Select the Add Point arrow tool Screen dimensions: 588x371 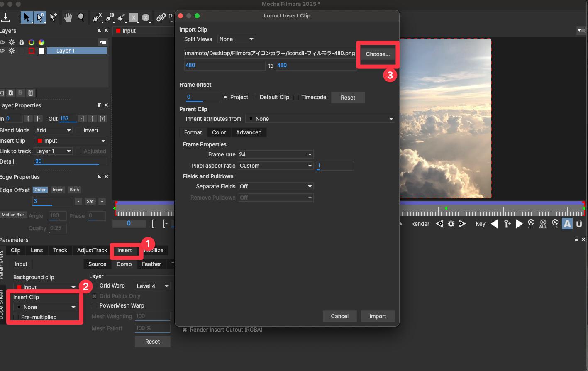(53, 17)
